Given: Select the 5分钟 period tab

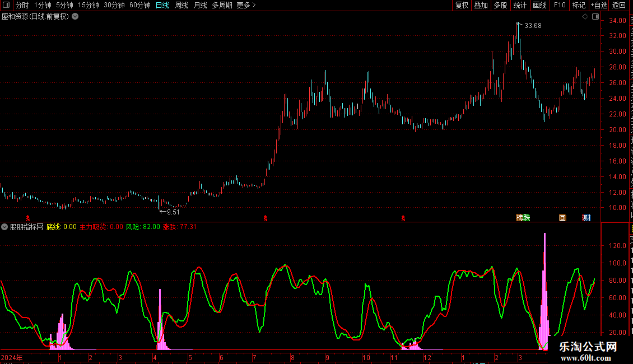Looking at the screenshot, I should tap(64, 5).
